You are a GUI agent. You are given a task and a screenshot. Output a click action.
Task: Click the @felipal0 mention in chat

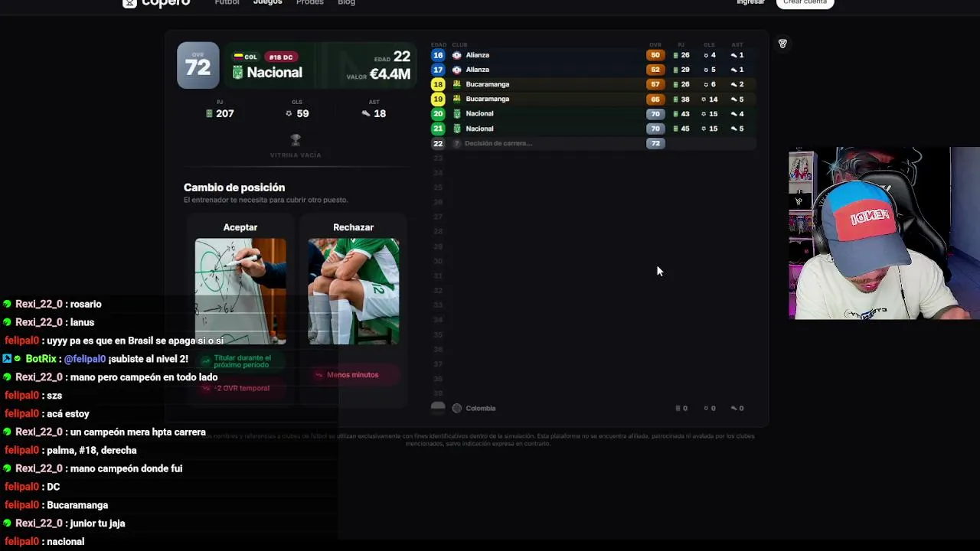coord(85,359)
